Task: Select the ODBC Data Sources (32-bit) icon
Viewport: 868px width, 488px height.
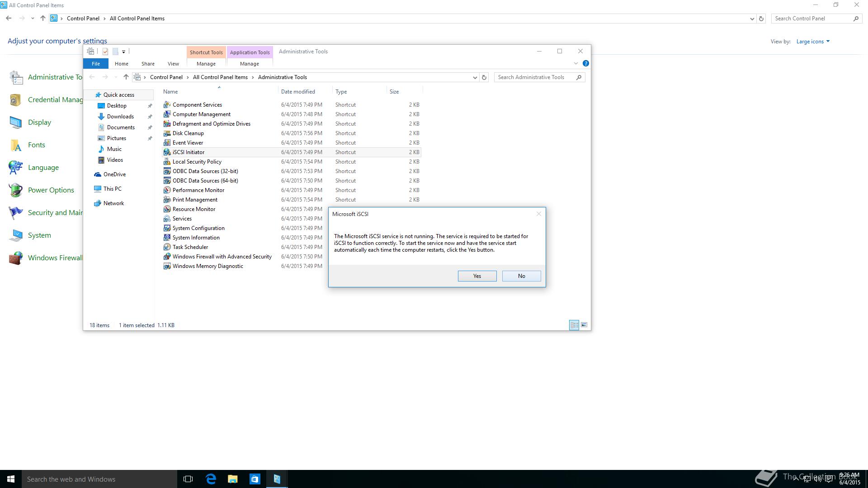Action: coord(167,171)
